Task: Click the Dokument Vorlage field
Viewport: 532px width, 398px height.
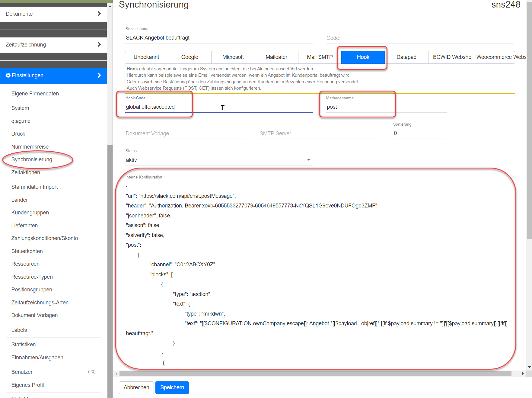Action: (x=186, y=133)
